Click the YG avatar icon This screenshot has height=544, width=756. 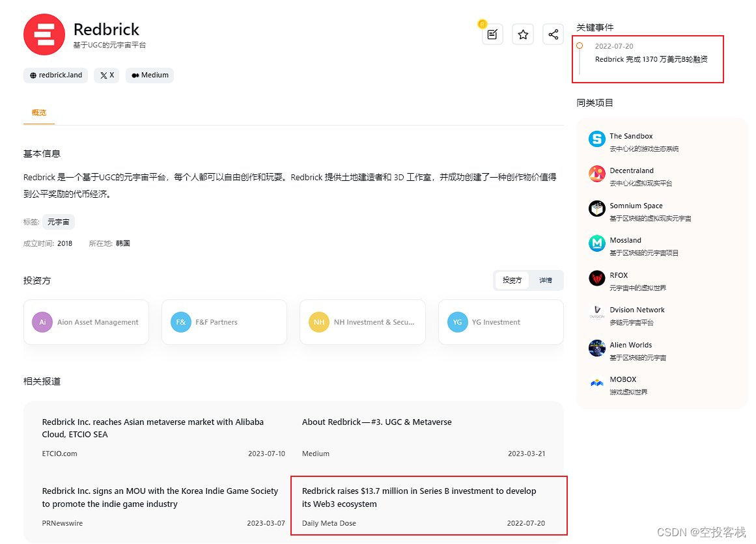click(458, 322)
